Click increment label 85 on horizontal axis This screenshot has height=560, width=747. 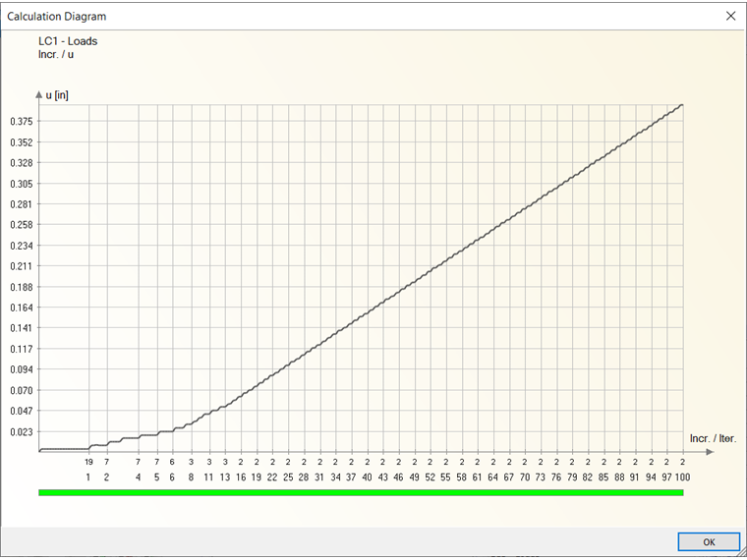coord(603,477)
